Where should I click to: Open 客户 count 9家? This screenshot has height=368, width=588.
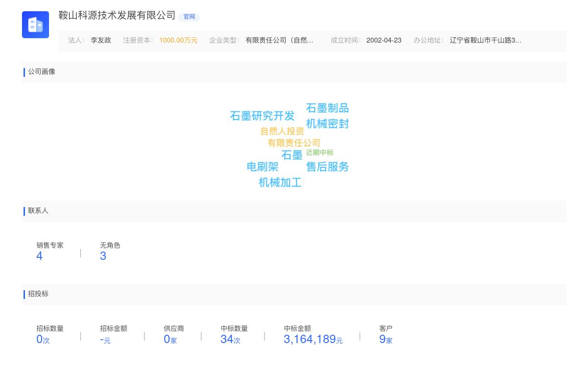pyautogui.click(x=386, y=339)
